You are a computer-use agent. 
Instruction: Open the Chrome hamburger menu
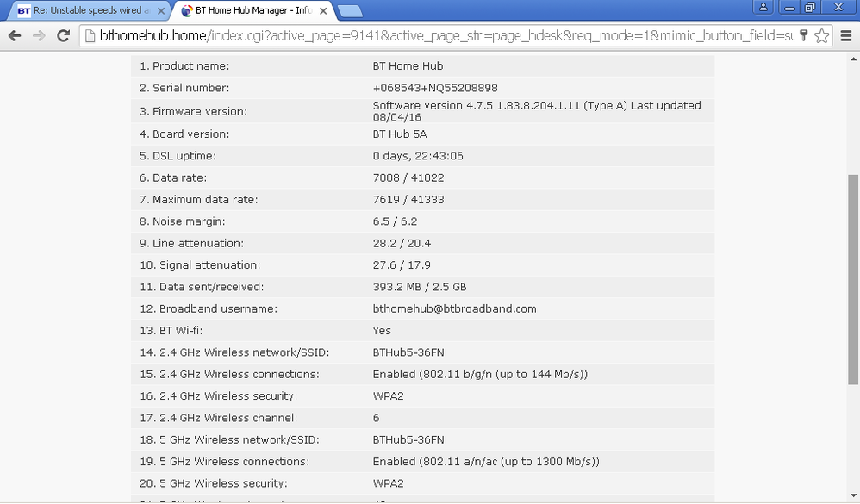point(846,35)
